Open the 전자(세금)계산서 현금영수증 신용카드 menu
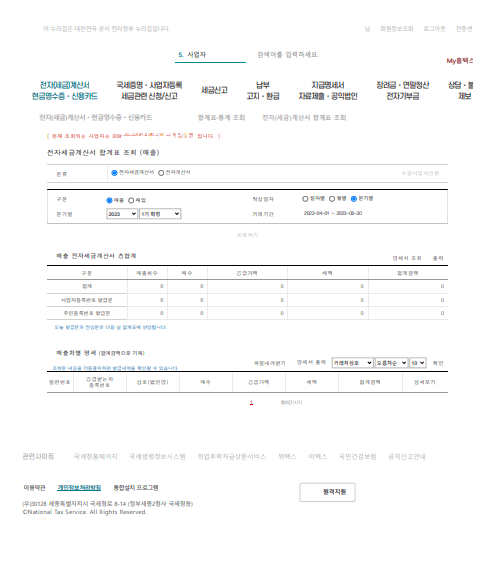This screenshot has width=495, height=567. 64,90
